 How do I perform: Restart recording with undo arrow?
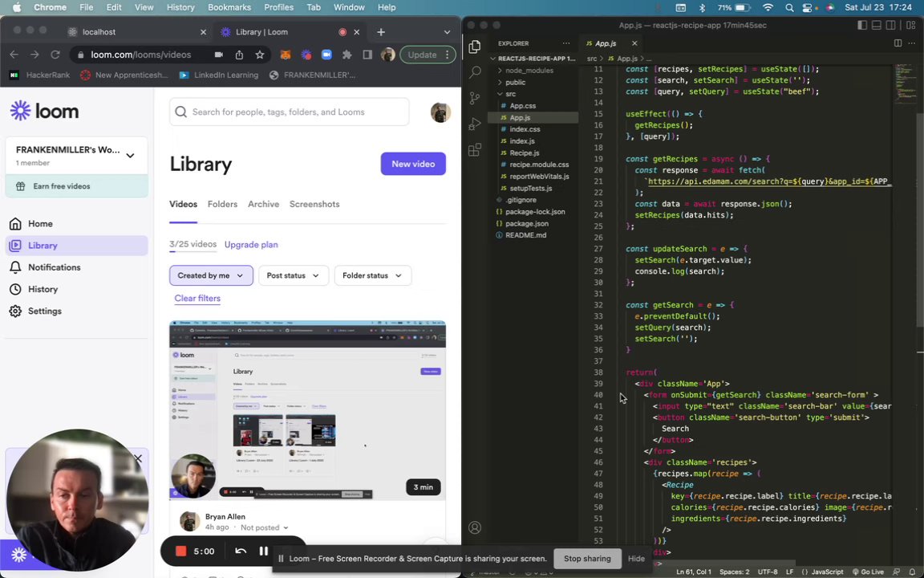tap(241, 551)
